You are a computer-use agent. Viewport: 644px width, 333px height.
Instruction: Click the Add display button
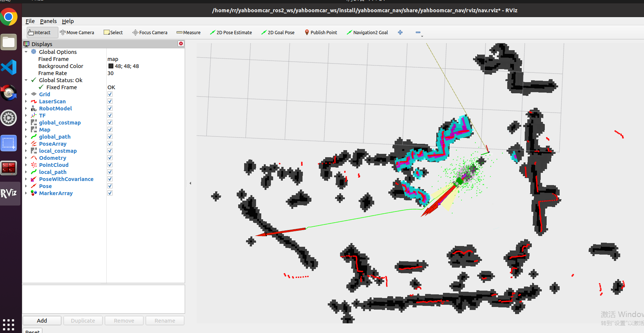pos(42,321)
